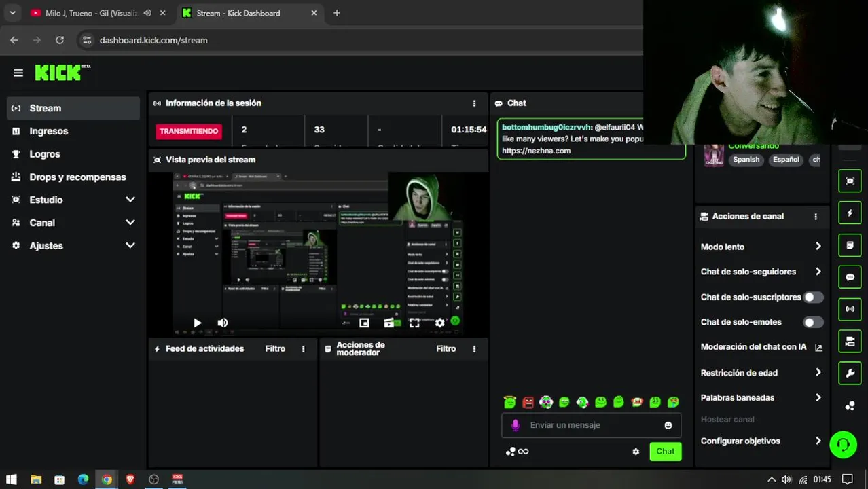Click Filtro in Acciones de moderador
Screen dimensions: 868x489
(x=446, y=349)
